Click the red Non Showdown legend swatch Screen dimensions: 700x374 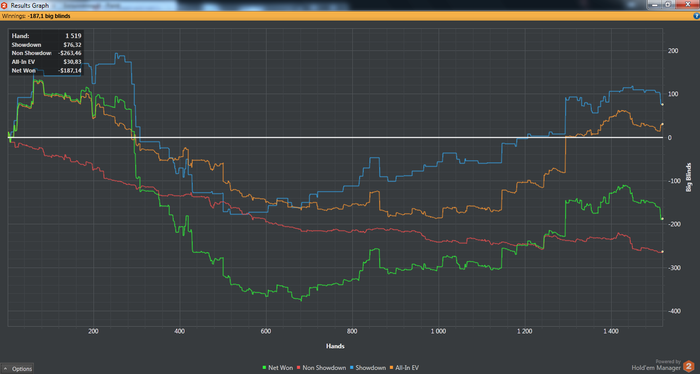[x=299, y=368]
